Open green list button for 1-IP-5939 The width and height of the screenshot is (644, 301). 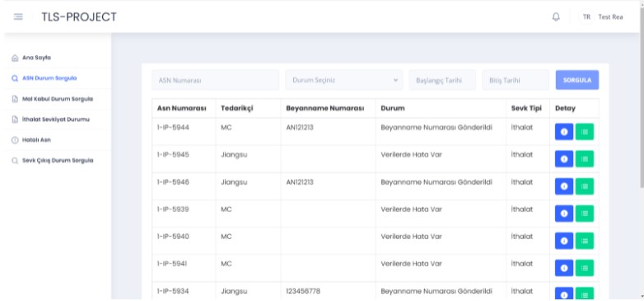[x=585, y=214]
